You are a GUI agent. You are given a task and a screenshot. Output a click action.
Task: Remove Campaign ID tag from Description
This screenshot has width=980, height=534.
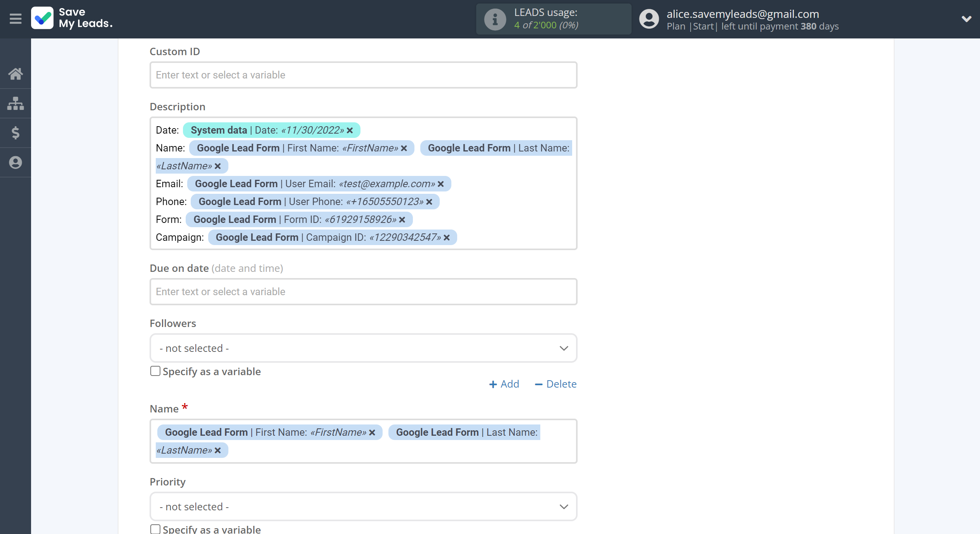[447, 237]
